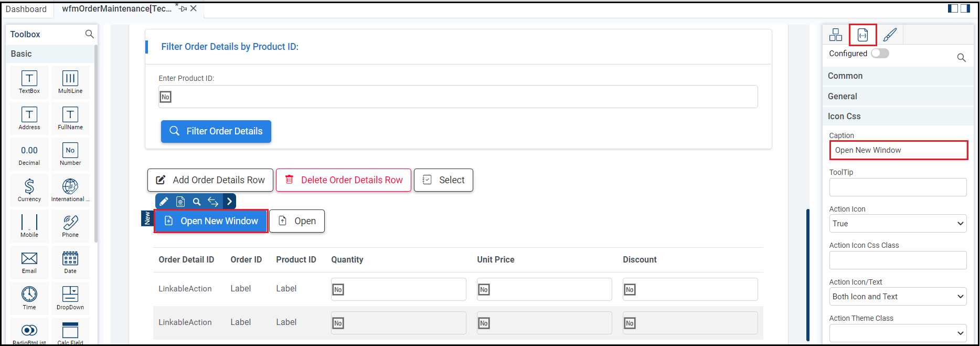Click the Toolbox search magnifier icon
This screenshot has height=346, width=980.
click(90, 34)
